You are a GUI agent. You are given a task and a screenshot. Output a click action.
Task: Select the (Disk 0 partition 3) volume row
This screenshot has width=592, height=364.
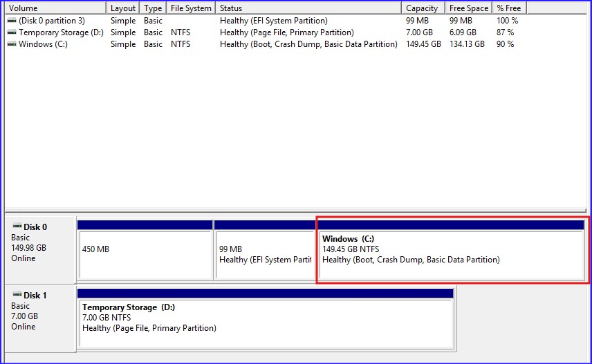(52, 21)
